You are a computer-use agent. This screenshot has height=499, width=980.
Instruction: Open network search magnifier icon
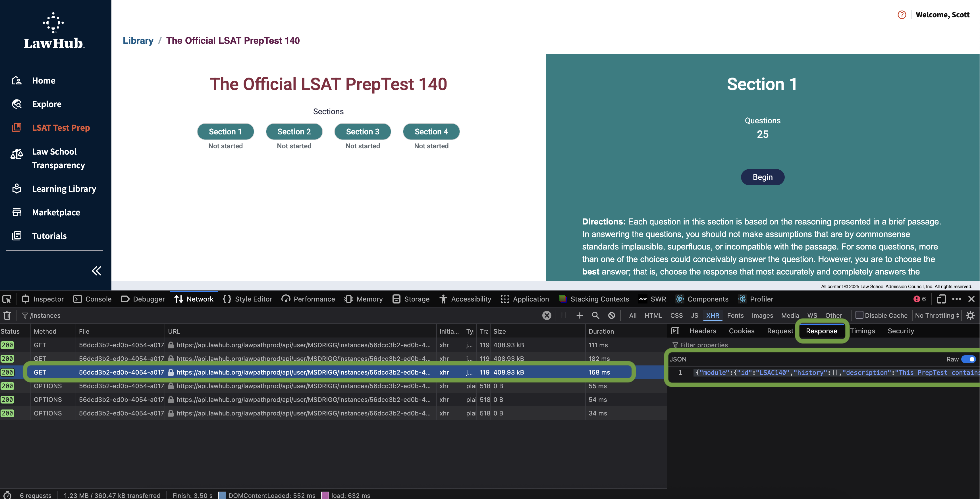[x=595, y=315]
